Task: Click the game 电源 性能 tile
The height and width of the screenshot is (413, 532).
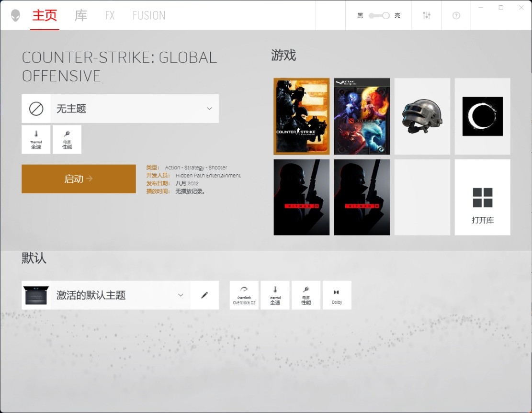Action: [67, 140]
